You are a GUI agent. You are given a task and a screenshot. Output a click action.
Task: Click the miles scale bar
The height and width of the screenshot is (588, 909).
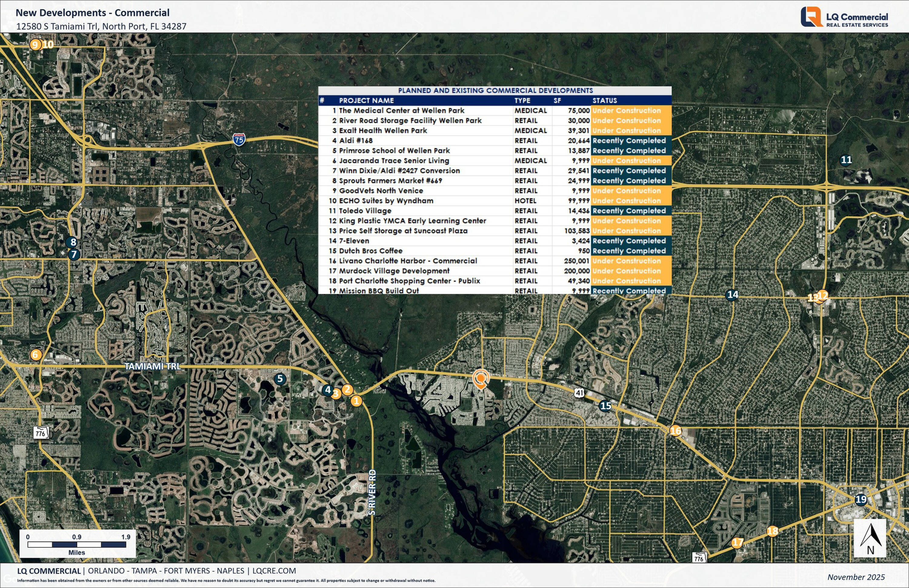point(77,544)
